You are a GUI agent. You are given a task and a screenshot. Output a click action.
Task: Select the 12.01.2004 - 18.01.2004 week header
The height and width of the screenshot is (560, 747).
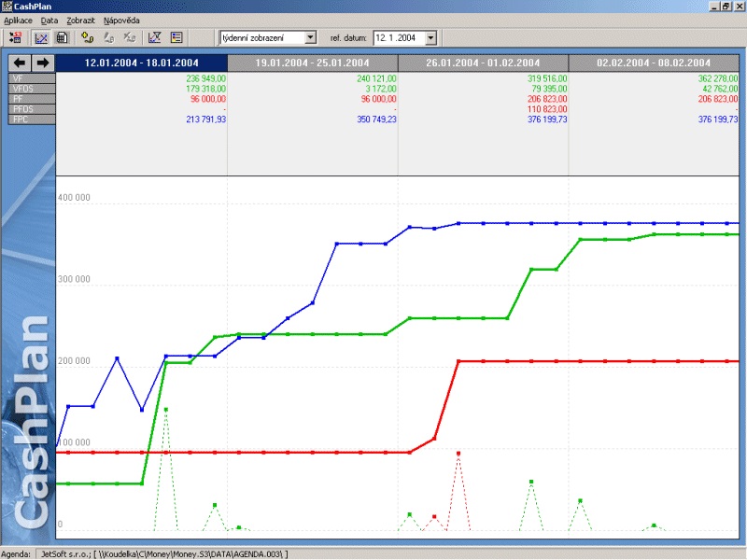coord(142,63)
